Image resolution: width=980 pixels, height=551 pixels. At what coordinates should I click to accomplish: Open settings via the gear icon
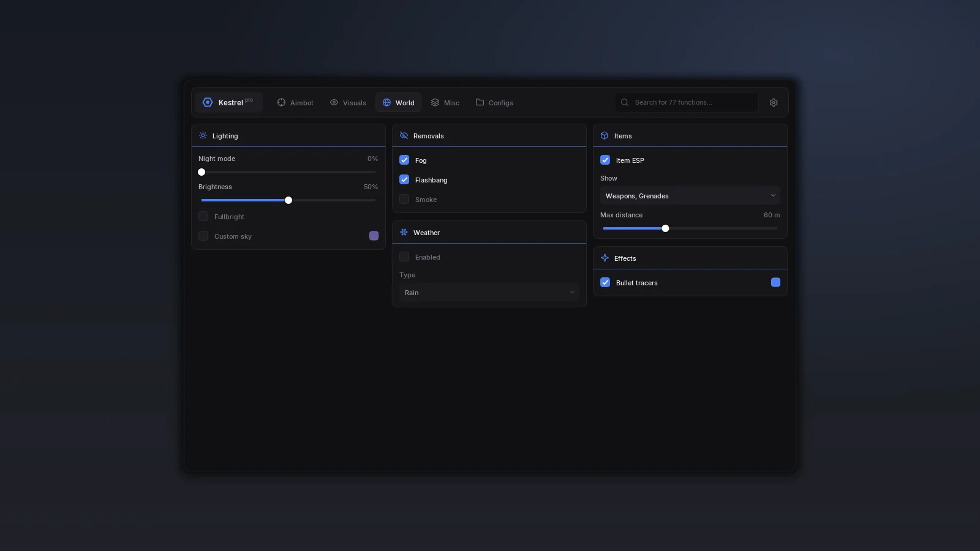pos(774,102)
